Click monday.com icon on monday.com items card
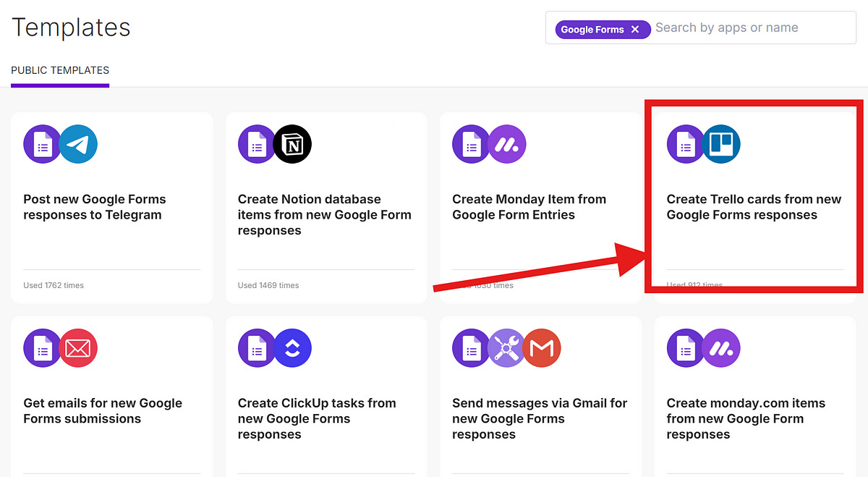The width and height of the screenshot is (868, 477). point(721,348)
